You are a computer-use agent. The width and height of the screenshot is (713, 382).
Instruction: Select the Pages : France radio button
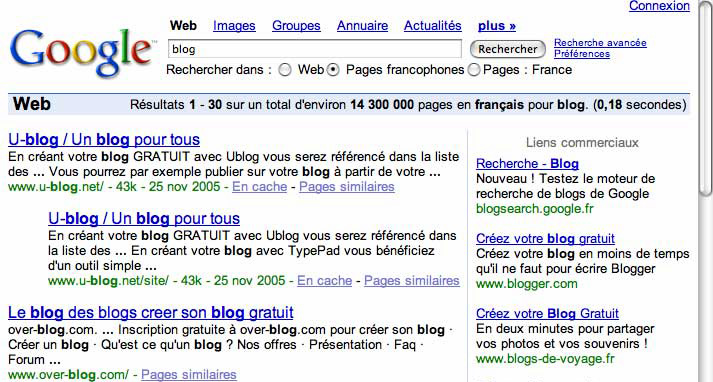[x=474, y=70]
